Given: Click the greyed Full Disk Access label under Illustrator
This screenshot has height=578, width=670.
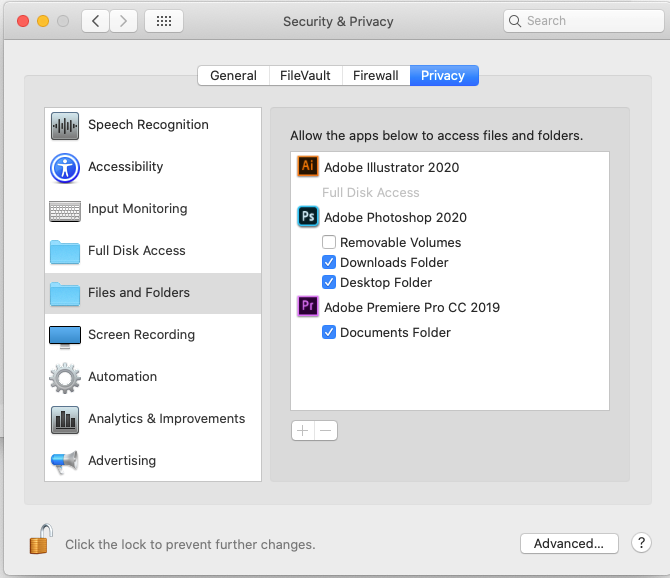Looking at the screenshot, I should tap(370, 193).
